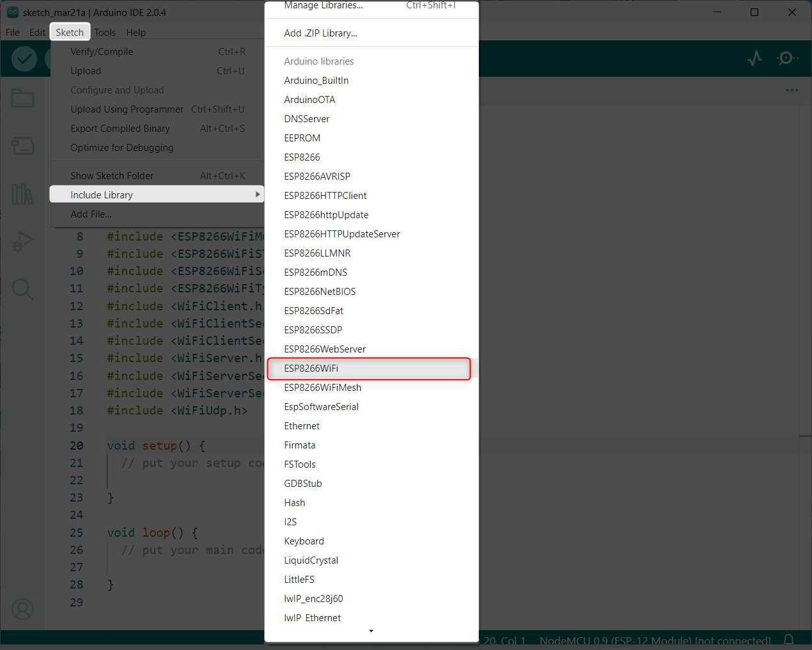Click the Verify checkmark button in toolbar
812x650 pixels.
pos(24,59)
